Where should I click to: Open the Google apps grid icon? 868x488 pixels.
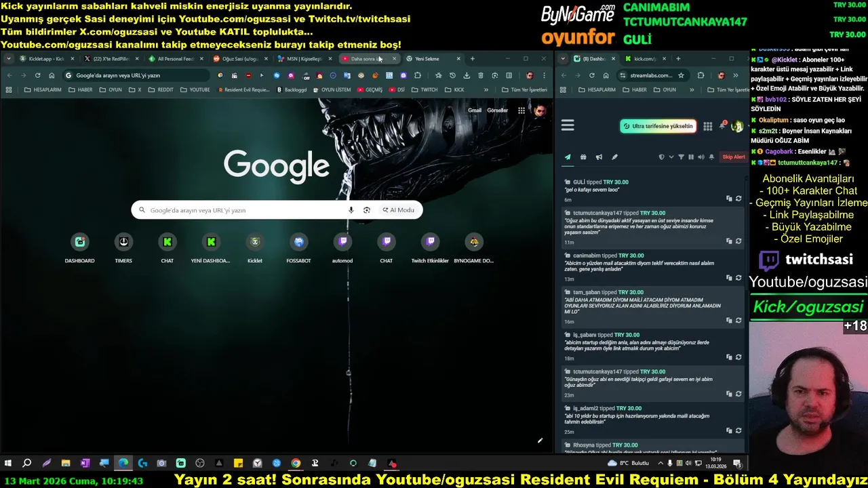point(521,110)
